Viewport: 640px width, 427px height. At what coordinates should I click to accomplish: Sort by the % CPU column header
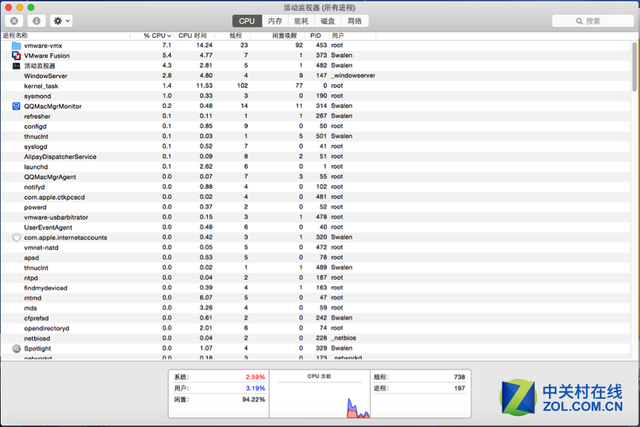(157, 36)
